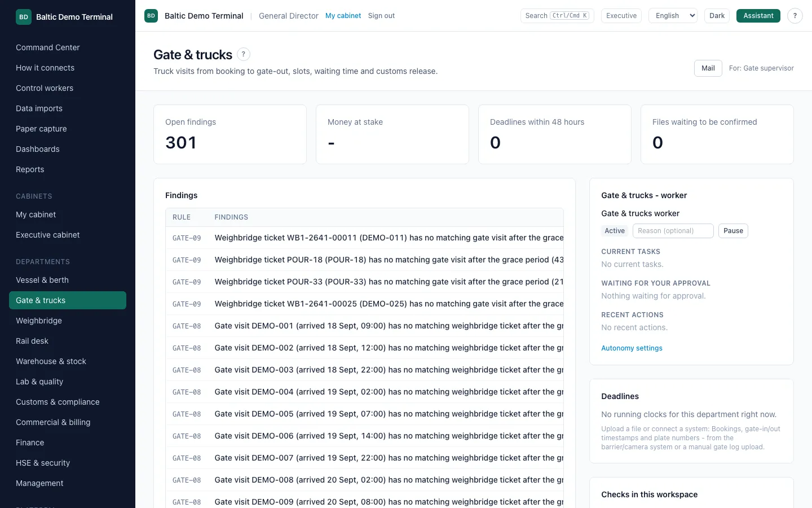This screenshot has height=508, width=812.
Task: Open the English language dropdown
Action: [x=673, y=16]
